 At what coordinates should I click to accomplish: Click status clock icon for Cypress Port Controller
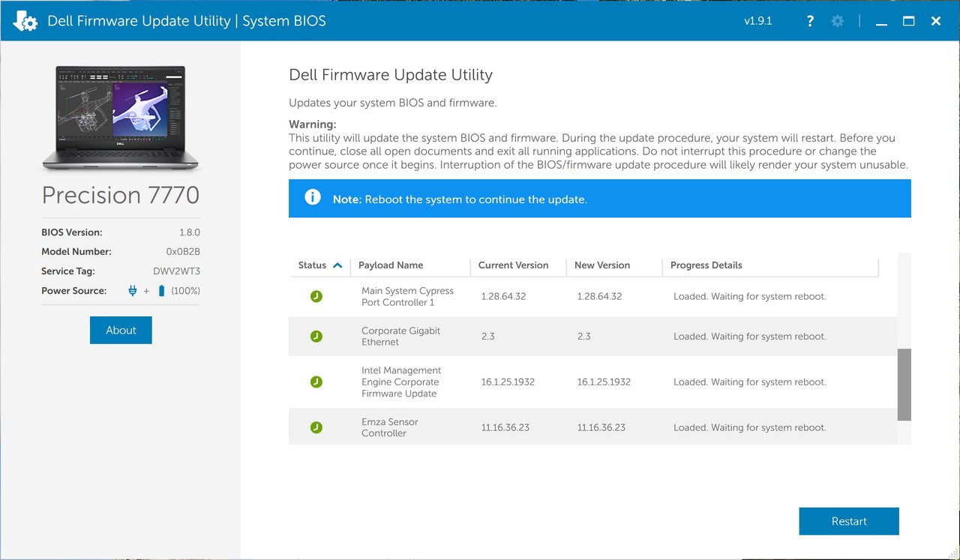coord(316,297)
